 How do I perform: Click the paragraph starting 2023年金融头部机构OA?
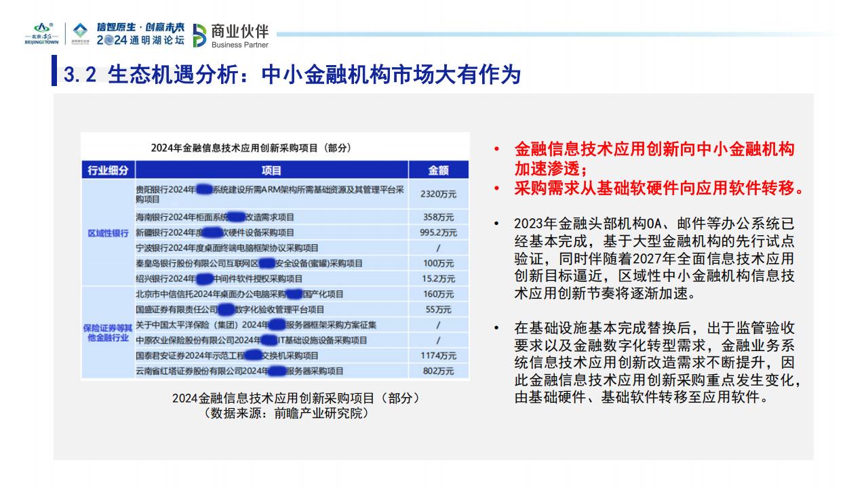point(654,260)
